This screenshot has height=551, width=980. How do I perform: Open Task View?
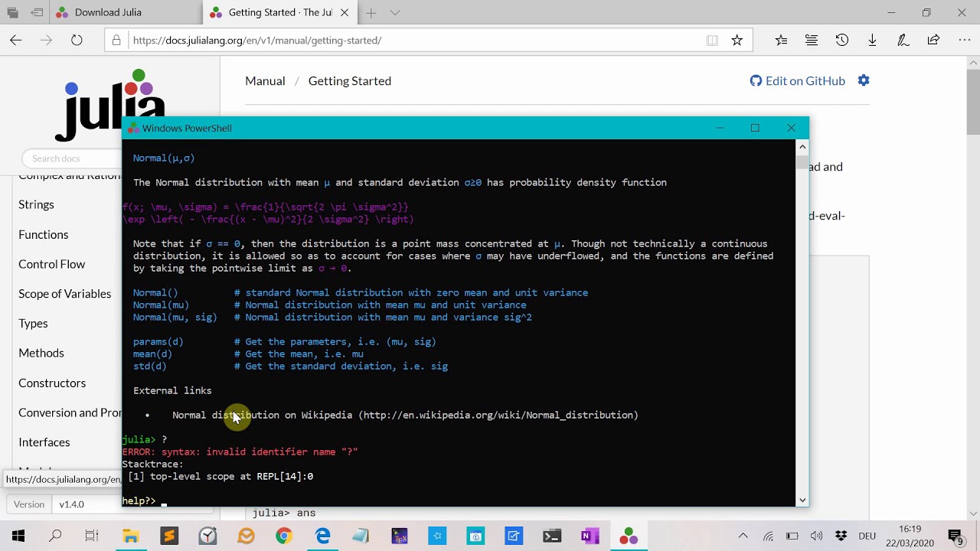click(92, 536)
